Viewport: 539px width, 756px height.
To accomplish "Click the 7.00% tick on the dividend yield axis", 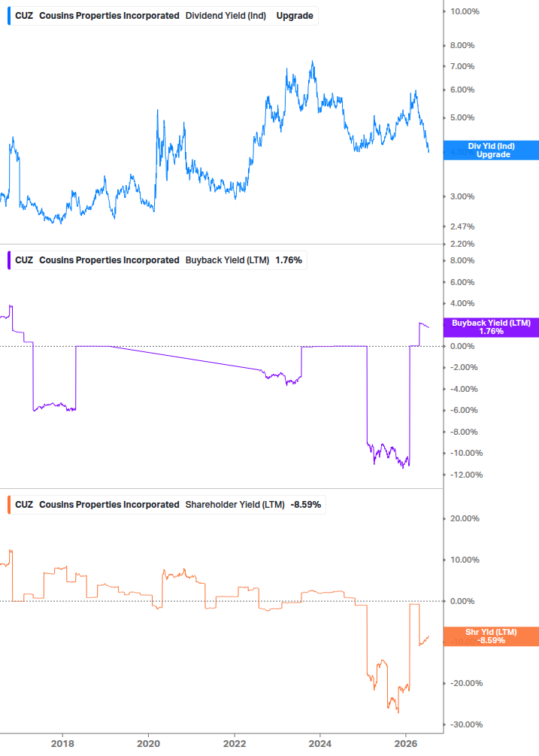I will [x=462, y=66].
